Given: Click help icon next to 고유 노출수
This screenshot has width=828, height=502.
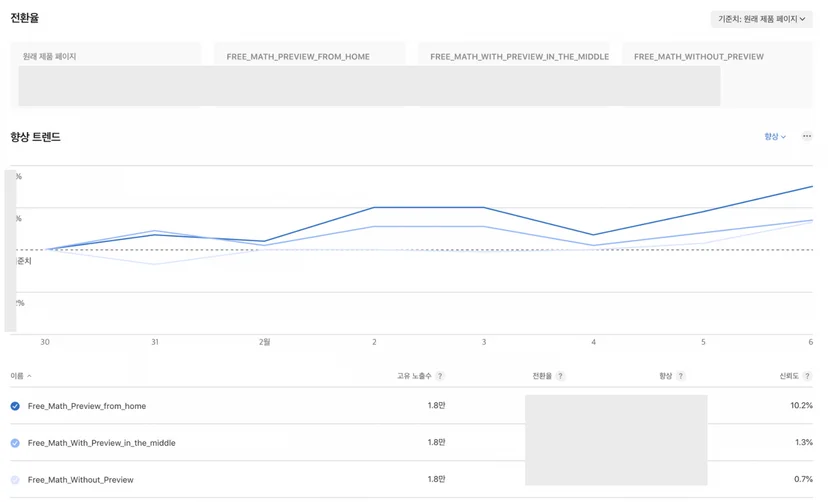Looking at the screenshot, I should (x=440, y=376).
